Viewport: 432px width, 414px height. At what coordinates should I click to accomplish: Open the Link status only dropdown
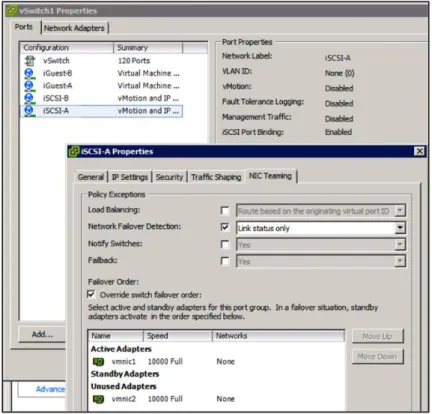click(400, 228)
